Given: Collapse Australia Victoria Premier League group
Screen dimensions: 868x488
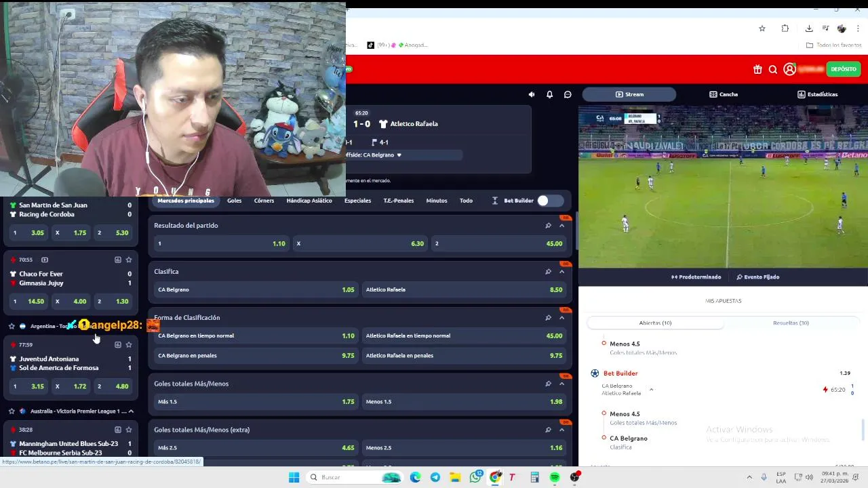Looking at the screenshot, I should [131, 411].
